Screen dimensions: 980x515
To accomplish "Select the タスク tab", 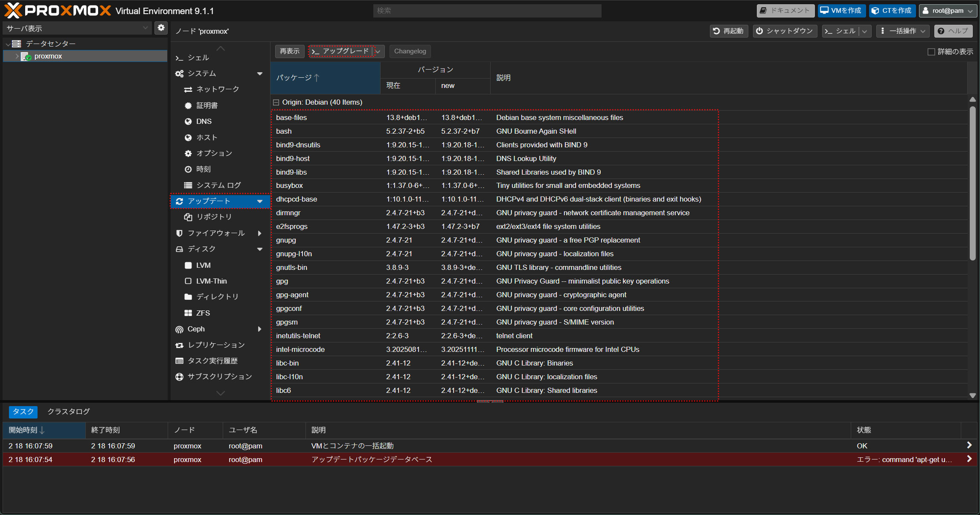I will point(23,412).
